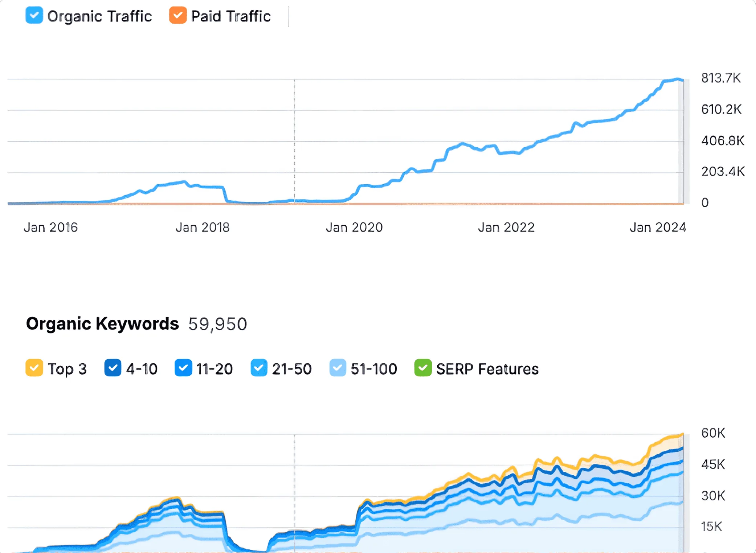The width and height of the screenshot is (756, 553).
Task: Click the Jan 2016 axis label
Action: (x=51, y=228)
